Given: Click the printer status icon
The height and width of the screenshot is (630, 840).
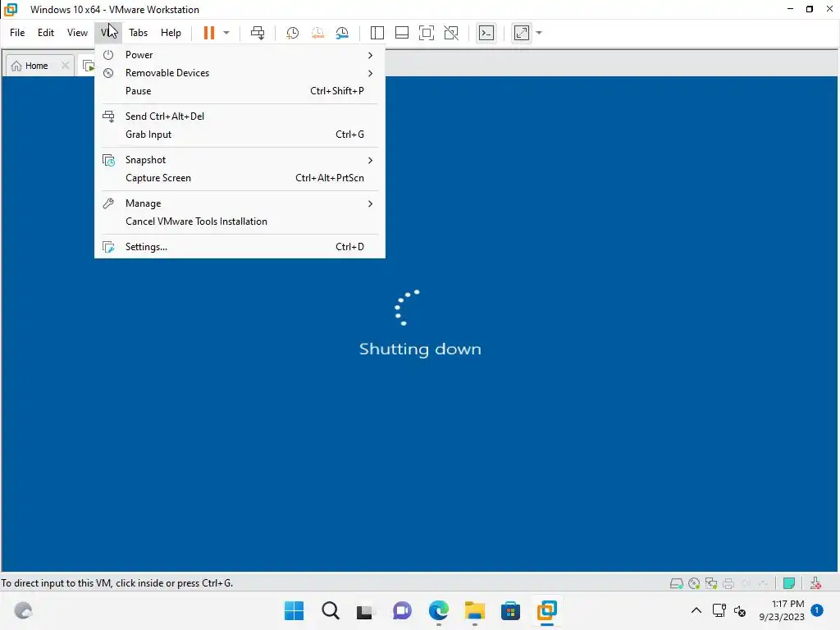Looking at the screenshot, I should pos(728,583).
